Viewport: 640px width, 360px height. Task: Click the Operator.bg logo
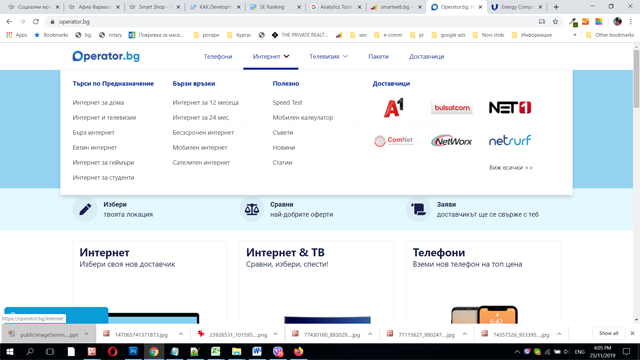click(106, 56)
